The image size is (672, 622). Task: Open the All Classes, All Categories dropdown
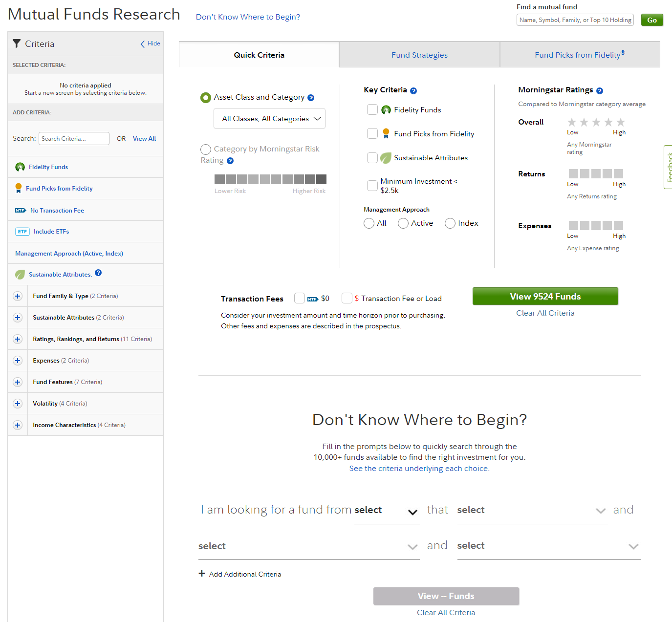pyautogui.click(x=269, y=119)
